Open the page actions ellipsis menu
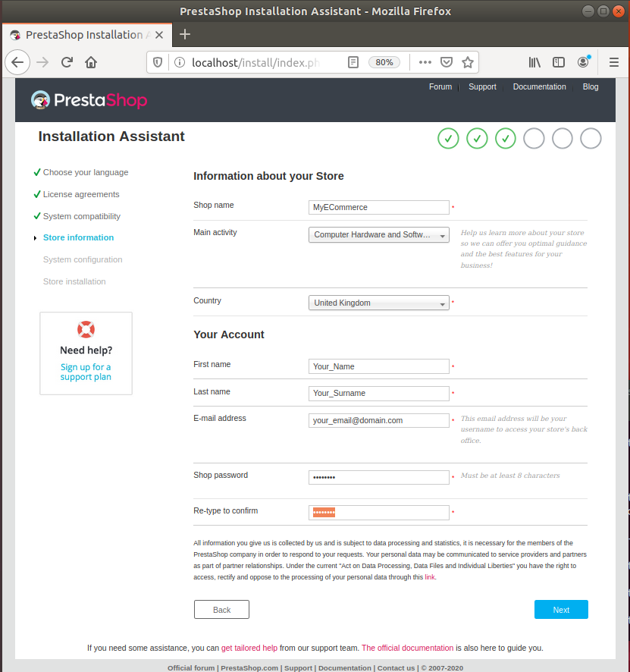This screenshot has width=630, height=672. (x=425, y=62)
